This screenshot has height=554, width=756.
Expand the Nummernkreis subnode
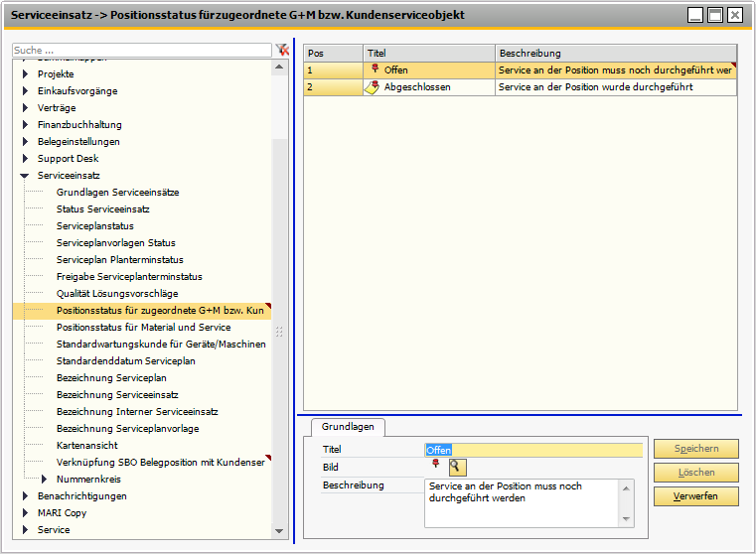[45, 480]
